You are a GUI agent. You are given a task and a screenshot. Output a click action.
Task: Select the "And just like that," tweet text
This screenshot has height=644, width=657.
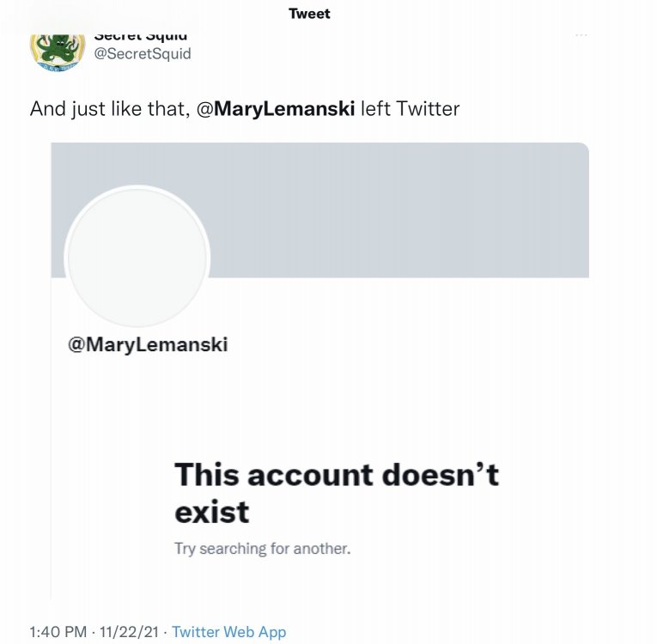(111, 109)
